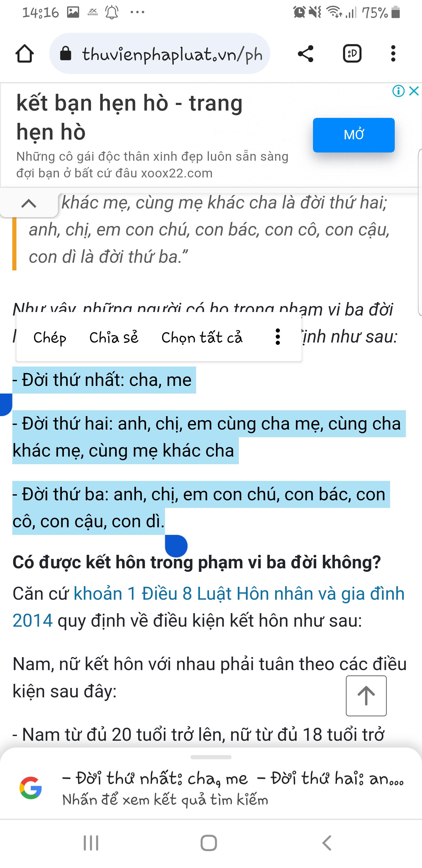Expand more options in selection menu

click(x=278, y=337)
